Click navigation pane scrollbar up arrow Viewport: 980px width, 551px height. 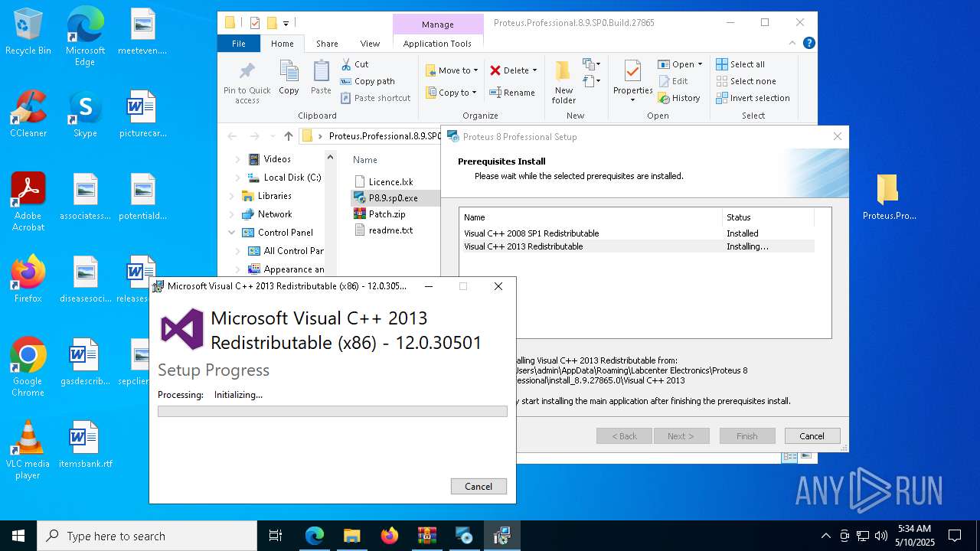(331, 157)
